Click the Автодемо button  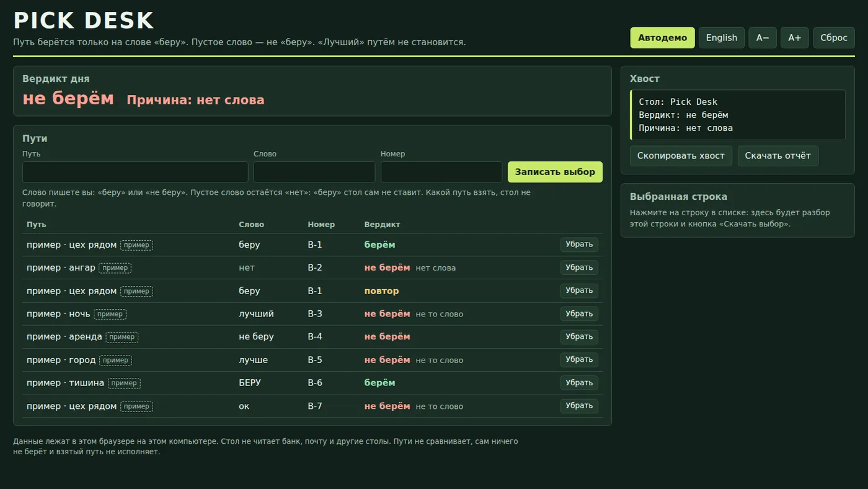click(x=662, y=38)
